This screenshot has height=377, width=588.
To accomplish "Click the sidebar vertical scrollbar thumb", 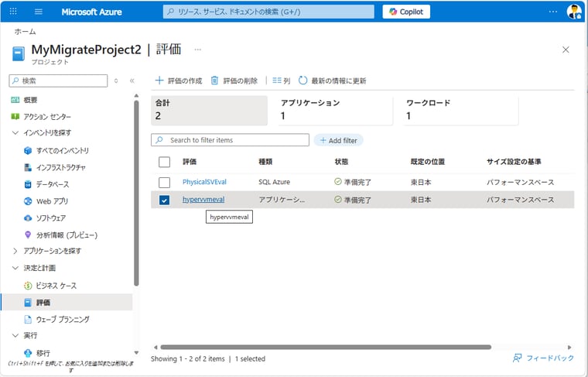I will point(136,194).
